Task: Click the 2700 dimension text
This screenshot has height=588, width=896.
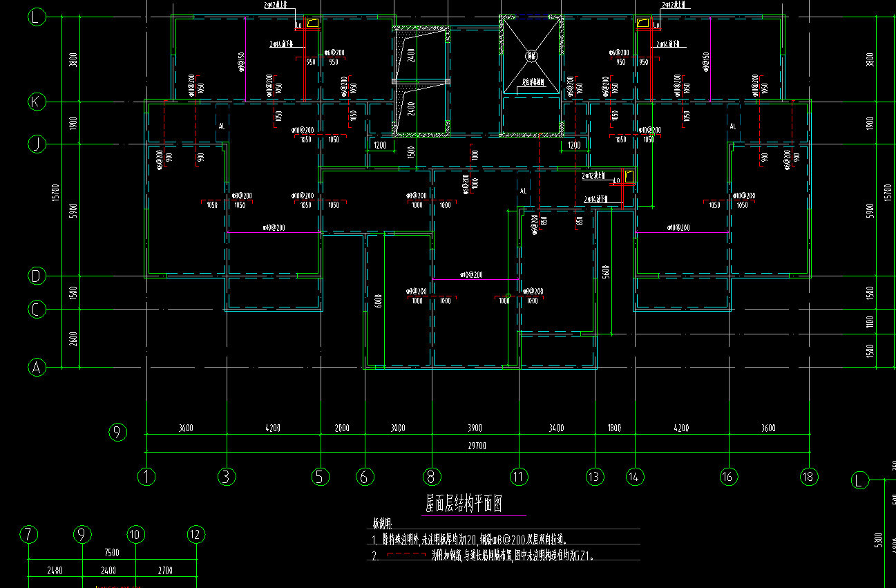Action: click(165, 571)
